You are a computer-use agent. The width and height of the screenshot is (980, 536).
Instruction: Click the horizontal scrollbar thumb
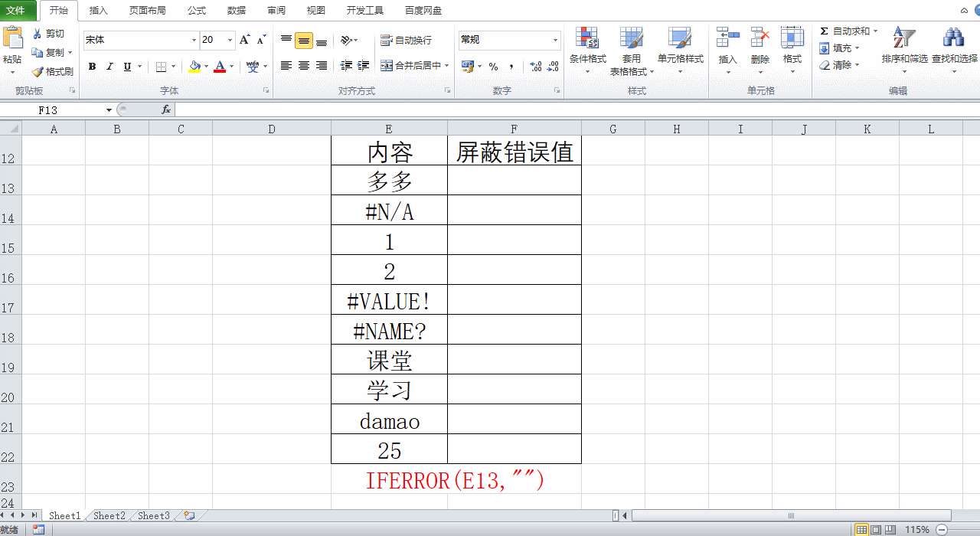(792, 516)
